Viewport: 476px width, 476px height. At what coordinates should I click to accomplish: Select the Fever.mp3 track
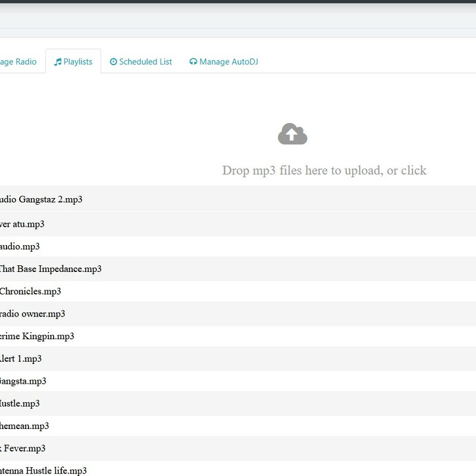pyautogui.click(x=23, y=448)
